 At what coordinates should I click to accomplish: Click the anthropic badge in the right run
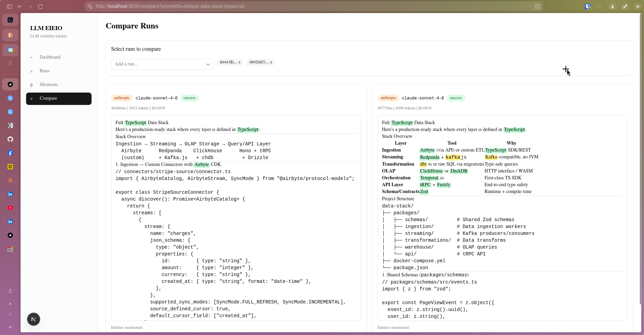tap(388, 98)
